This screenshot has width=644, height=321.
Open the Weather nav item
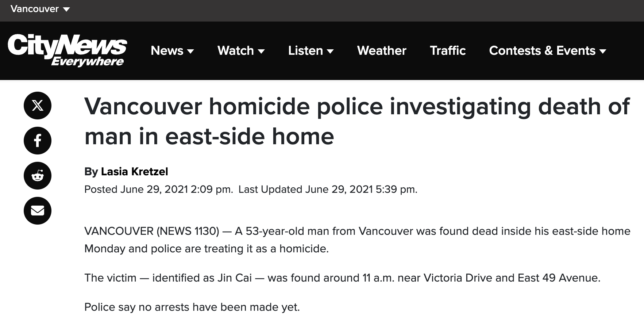click(x=382, y=50)
